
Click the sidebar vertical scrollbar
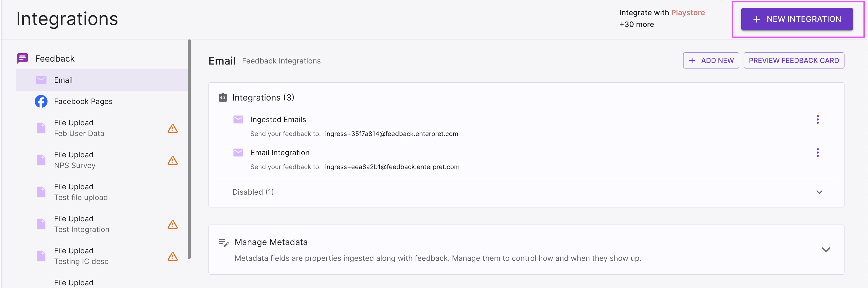click(189, 149)
